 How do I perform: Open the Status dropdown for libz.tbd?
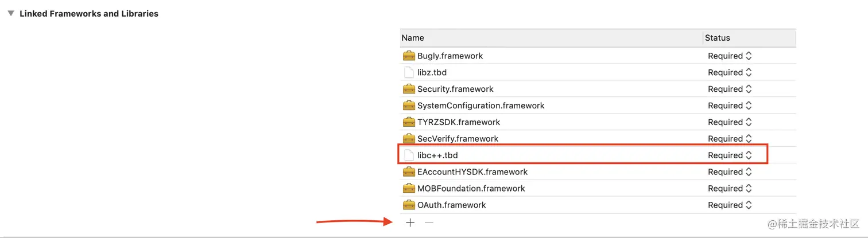coord(730,72)
